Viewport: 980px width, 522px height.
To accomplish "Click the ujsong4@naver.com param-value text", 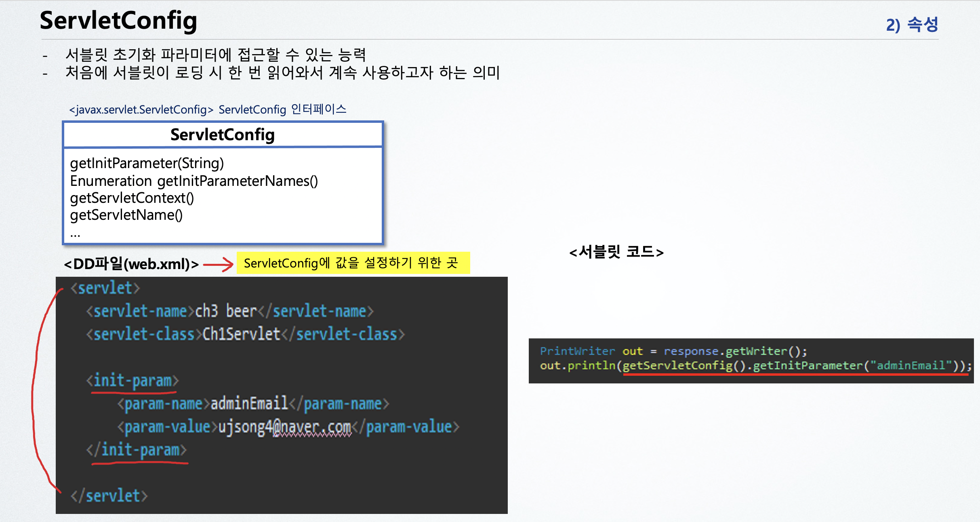I will pyautogui.click(x=284, y=427).
